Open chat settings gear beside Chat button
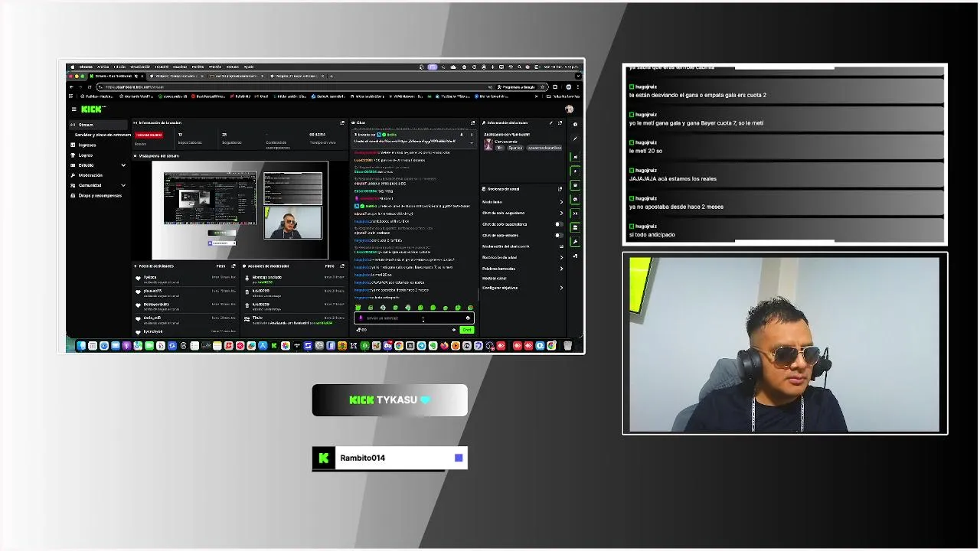 pyautogui.click(x=454, y=330)
